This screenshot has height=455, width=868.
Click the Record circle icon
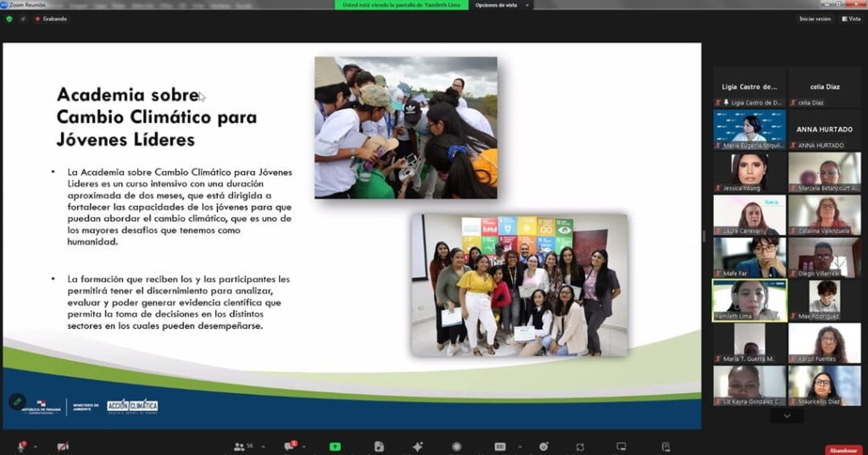456,447
